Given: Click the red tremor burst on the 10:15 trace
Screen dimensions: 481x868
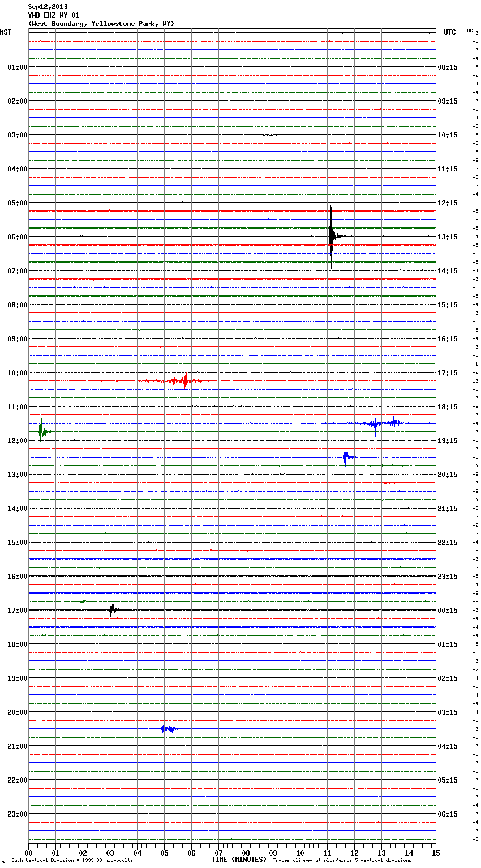Looking at the screenshot, I should [x=180, y=381].
